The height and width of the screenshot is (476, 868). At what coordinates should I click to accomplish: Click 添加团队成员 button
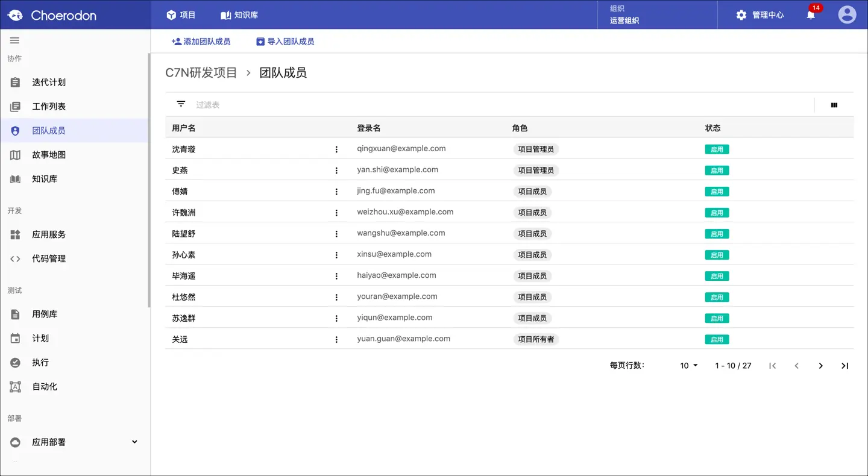[201, 42]
